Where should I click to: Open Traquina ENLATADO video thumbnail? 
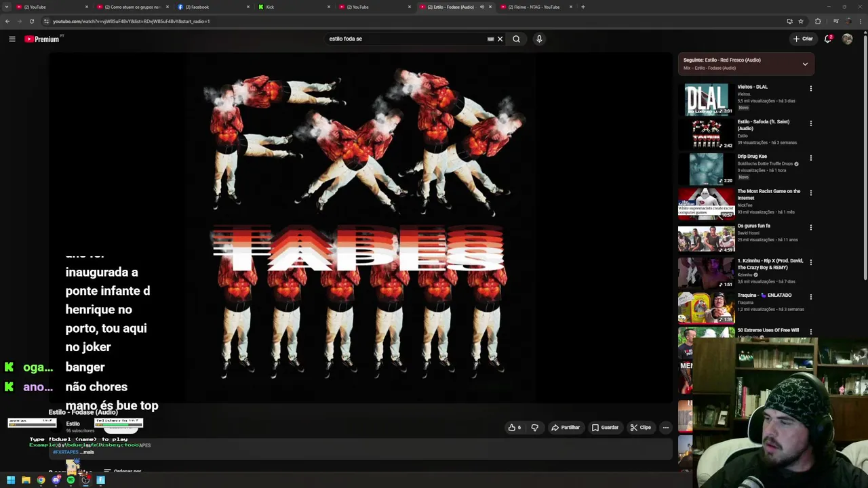tap(706, 307)
